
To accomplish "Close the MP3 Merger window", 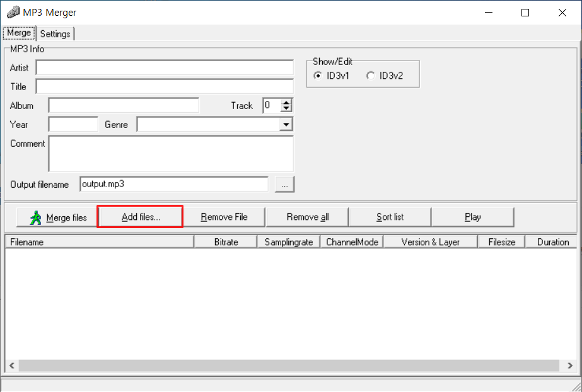I will pos(562,13).
